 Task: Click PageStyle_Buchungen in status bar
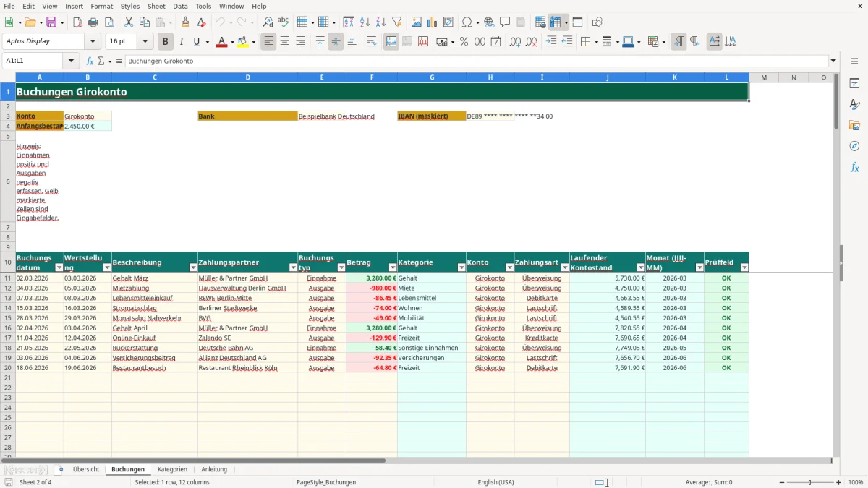[326, 482]
